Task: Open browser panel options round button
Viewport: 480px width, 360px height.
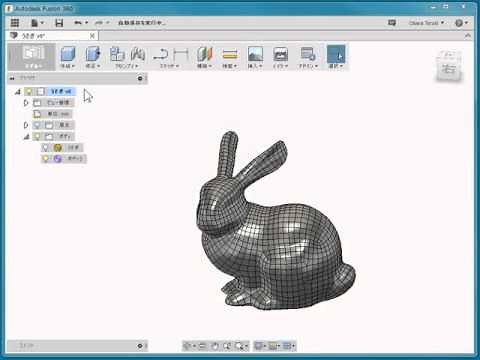Action: (x=140, y=78)
